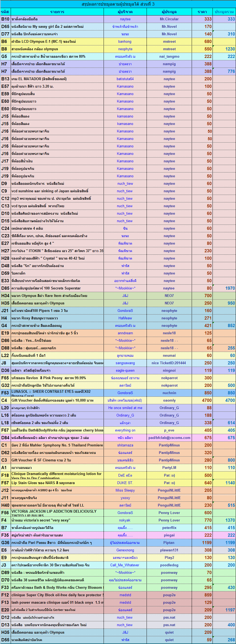Select the ผู้ประมูล column header
The width and height of the screenshot is (236, 644).
tap(169, 12)
